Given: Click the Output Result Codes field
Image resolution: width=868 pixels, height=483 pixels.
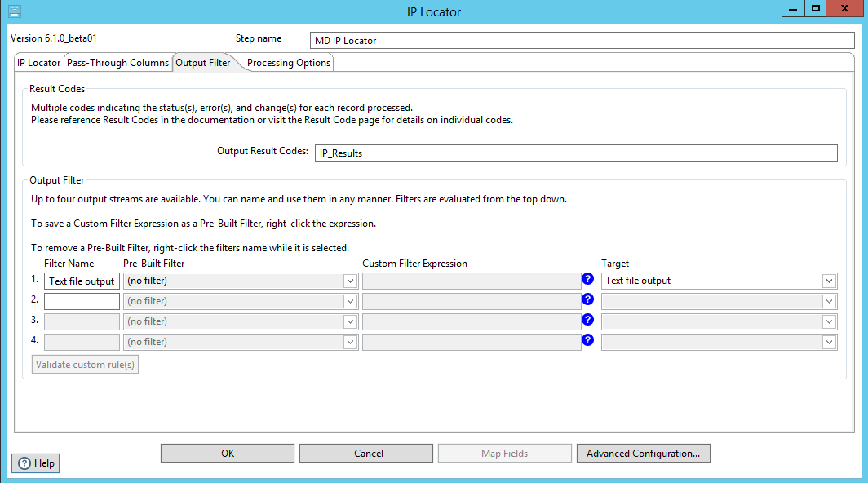Looking at the screenshot, I should [576, 153].
